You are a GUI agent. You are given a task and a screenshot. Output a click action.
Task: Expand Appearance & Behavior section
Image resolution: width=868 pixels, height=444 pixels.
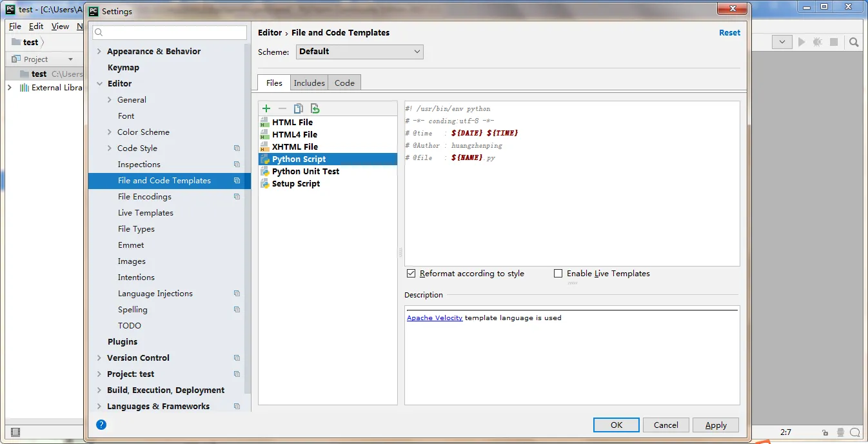(99, 52)
